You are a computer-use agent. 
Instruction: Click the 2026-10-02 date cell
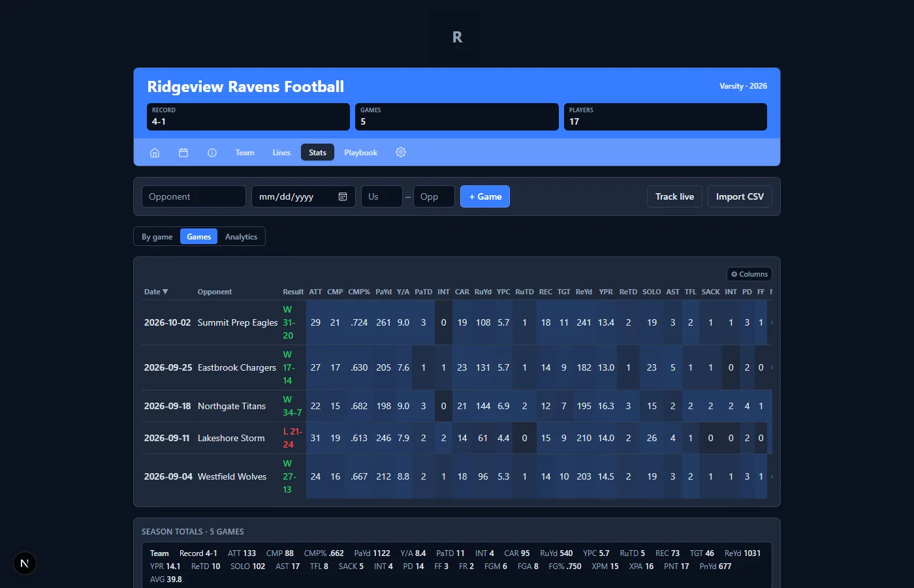167,322
